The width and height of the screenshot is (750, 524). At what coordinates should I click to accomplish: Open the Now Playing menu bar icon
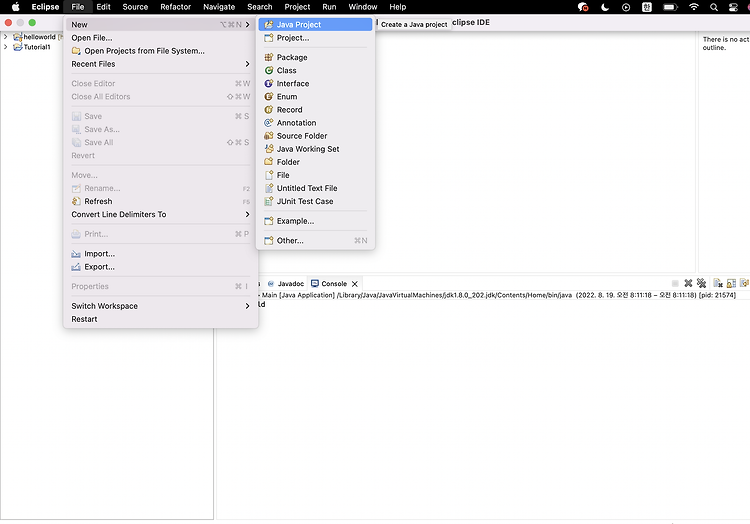(626, 7)
